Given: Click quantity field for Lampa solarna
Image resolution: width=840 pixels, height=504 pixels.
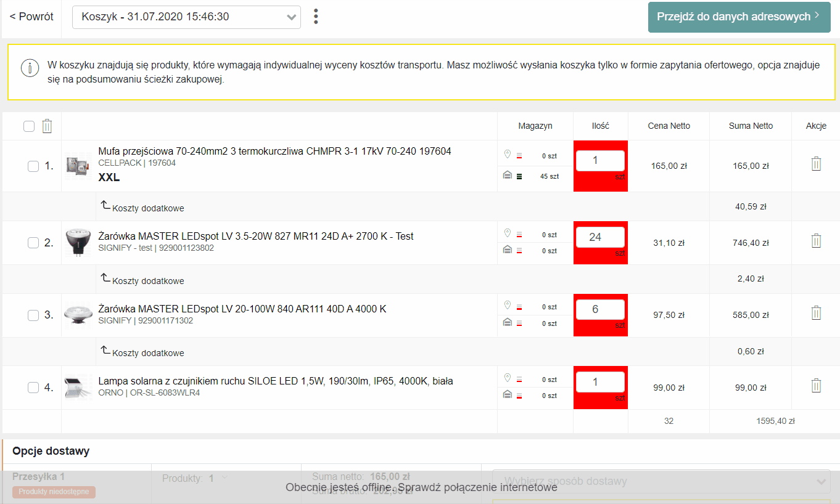Looking at the screenshot, I should click(600, 382).
